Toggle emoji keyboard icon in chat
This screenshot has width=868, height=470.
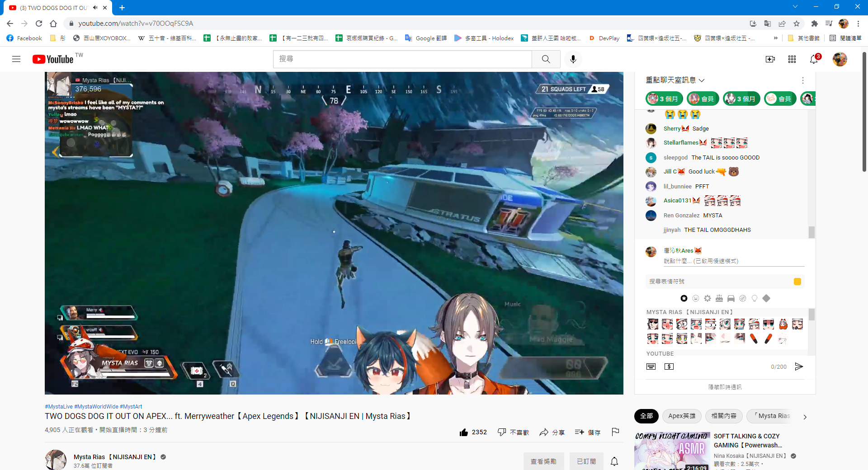coord(651,367)
